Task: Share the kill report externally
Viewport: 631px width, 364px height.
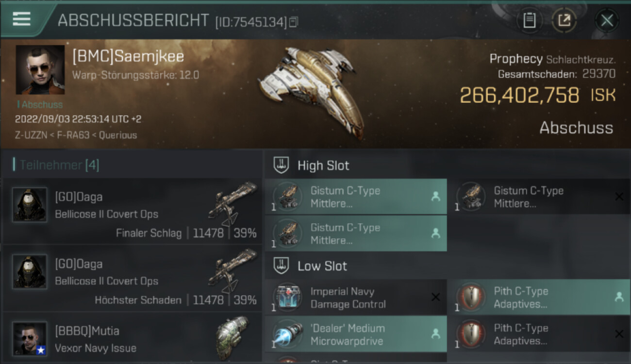Action: click(564, 20)
